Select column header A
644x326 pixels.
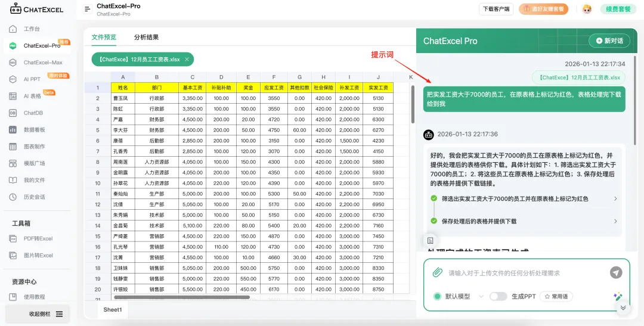tap(123, 77)
